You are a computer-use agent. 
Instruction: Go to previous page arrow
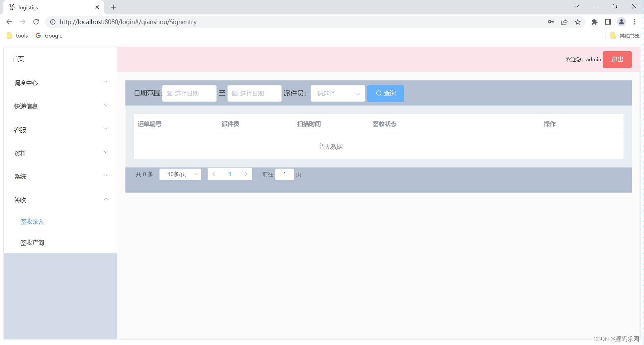pyautogui.click(x=214, y=174)
